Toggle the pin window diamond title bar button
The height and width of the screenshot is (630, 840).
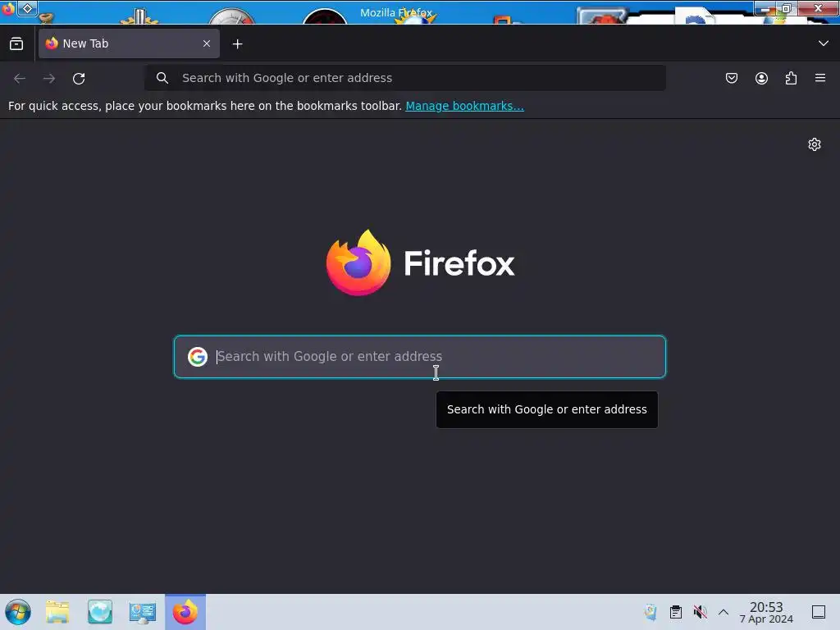point(27,8)
